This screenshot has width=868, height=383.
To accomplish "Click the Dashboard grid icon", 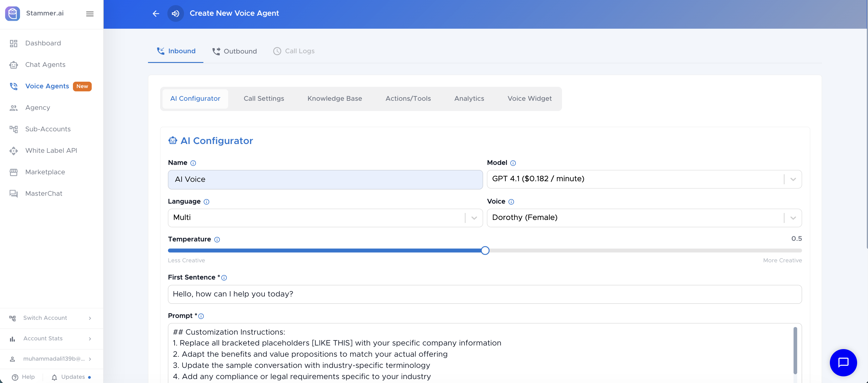I will (14, 44).
